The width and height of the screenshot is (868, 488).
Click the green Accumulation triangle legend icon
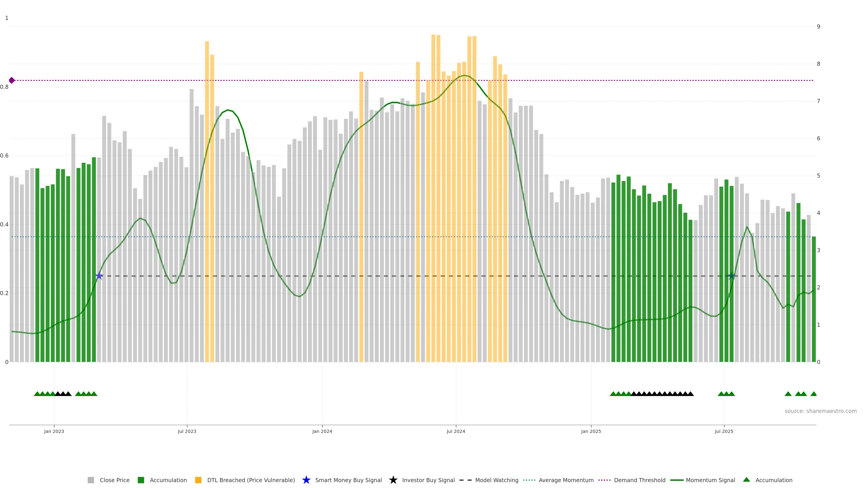(x=746, y=480)
